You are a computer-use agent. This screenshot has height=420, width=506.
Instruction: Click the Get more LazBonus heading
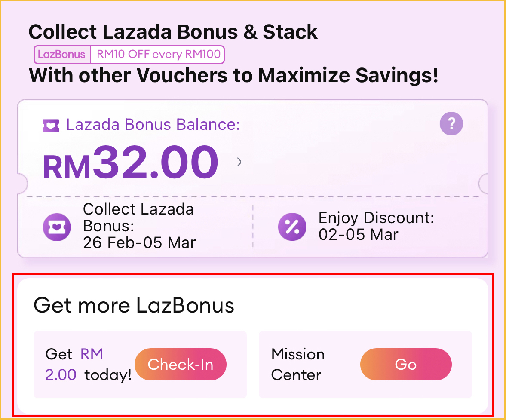[x=134, y=305]
